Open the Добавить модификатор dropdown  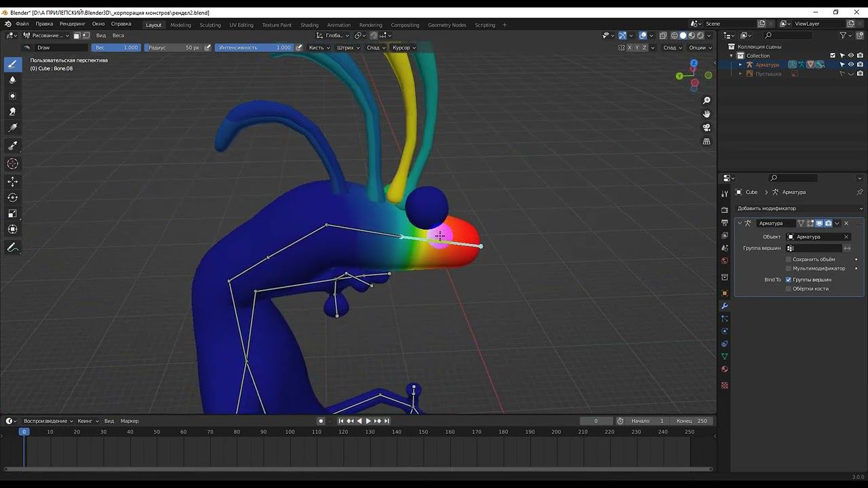(799, 208)
